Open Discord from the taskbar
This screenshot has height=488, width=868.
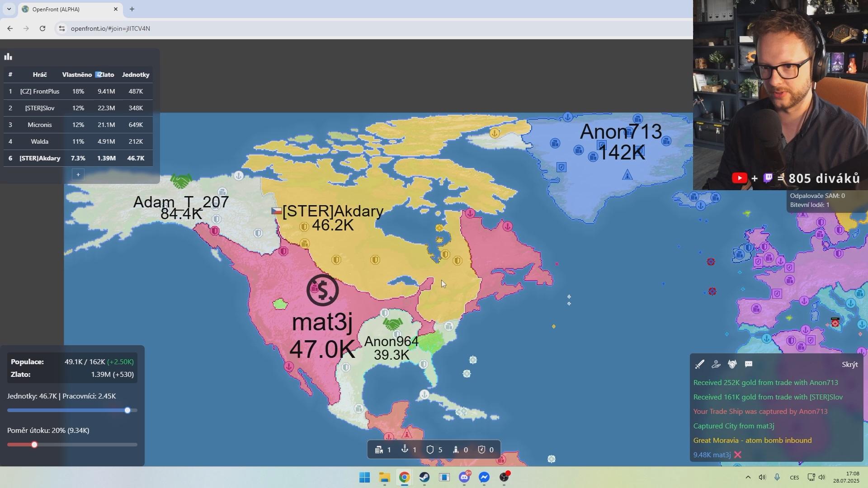(464, 477)
